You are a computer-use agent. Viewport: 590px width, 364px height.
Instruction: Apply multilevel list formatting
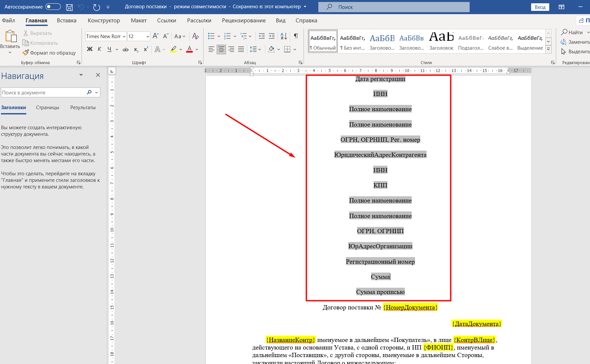coord(244,36)
